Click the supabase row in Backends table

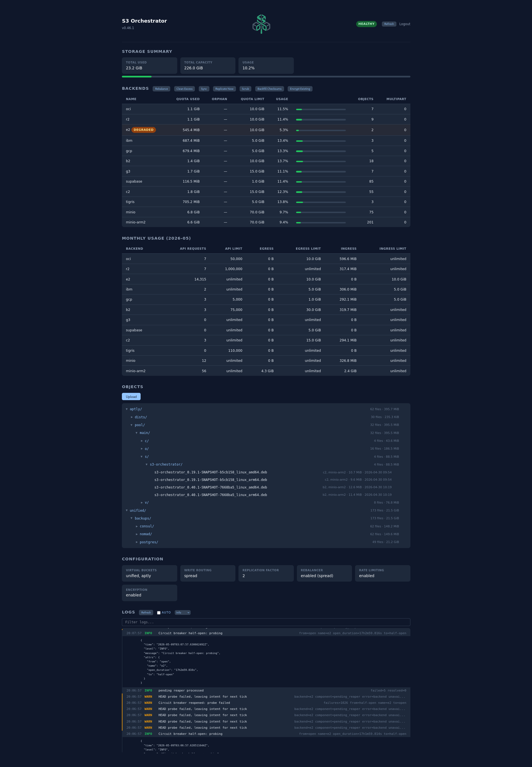[266, 181]
